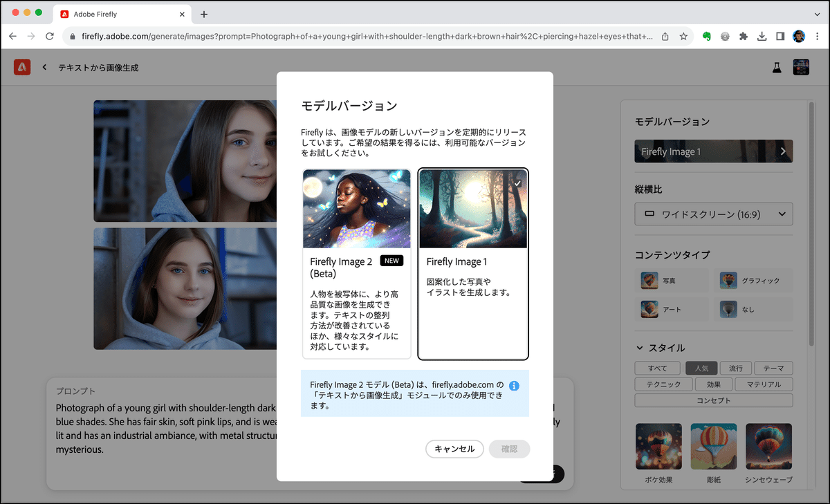Viewport: 830px width, 504px height.
Task: Click the site lock icon
Action: point(71,36)
